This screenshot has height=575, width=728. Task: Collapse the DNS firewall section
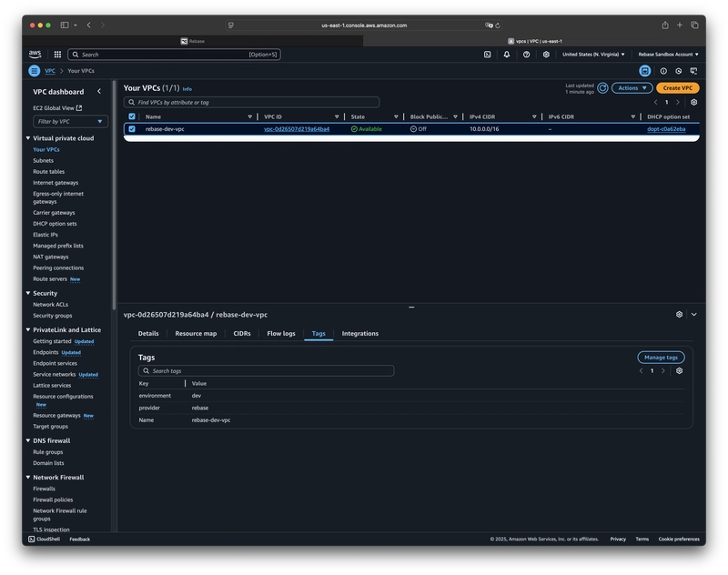pos(28,440)
